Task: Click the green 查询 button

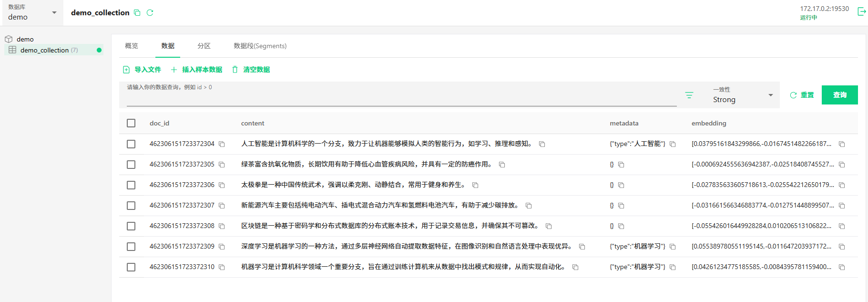Action: 839,95
